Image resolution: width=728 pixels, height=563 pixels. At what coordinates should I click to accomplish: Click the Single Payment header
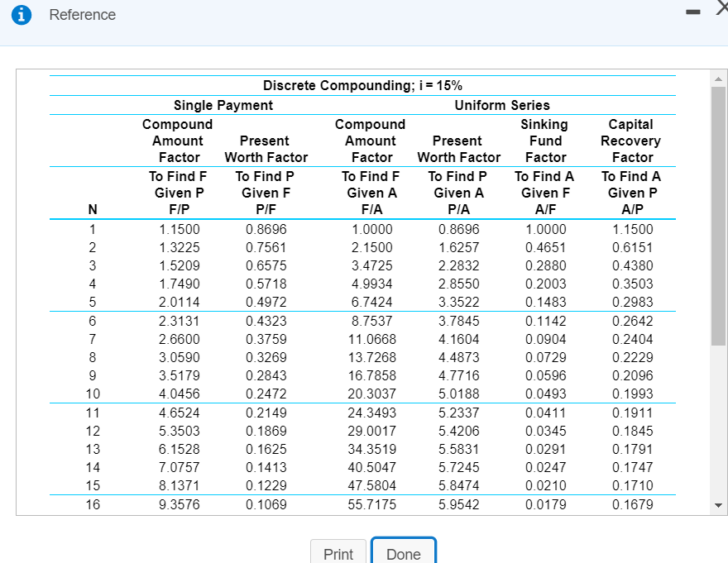(223, 105)
